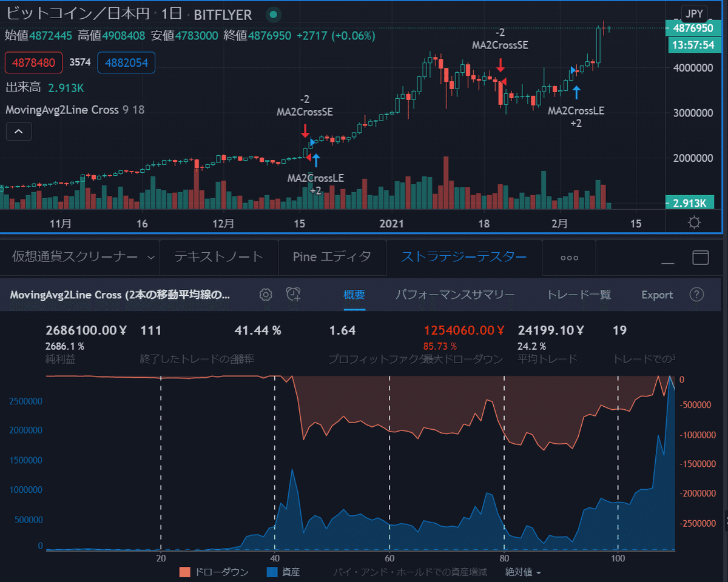The width and height of the screenshot is (728, 582).
Task: Open the help question mark icon
Action: 696,295
